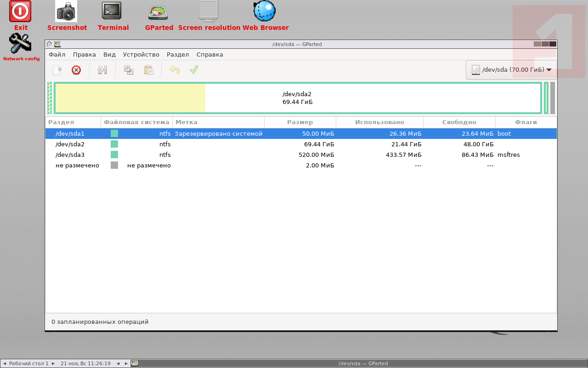The height and width of the screenshot is (368, 588).
Task: Click the /dev/sda — GParted taskbar button
Action: coord(358,363)
